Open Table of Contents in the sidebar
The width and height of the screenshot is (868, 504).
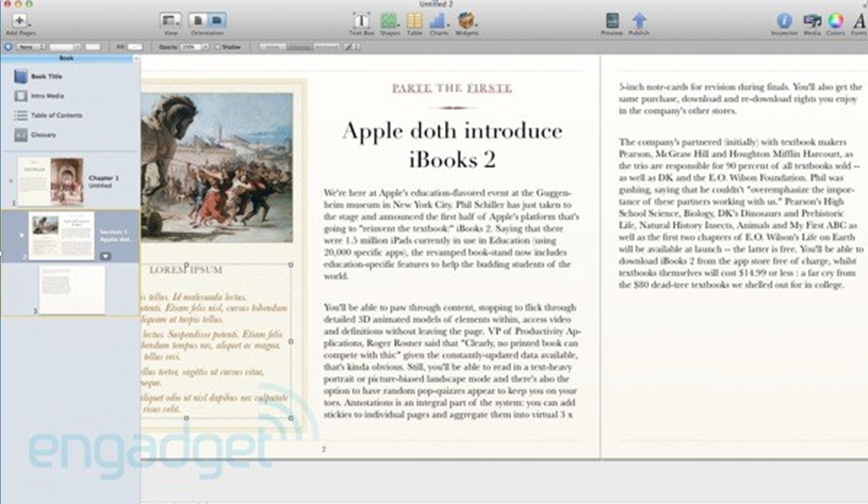[56, 115]
